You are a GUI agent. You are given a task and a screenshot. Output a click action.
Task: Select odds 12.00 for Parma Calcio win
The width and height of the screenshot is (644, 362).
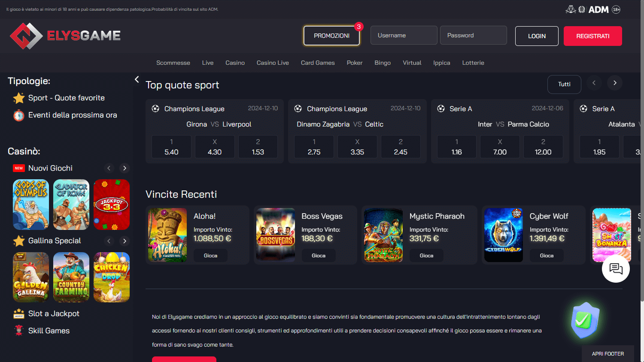543,147
